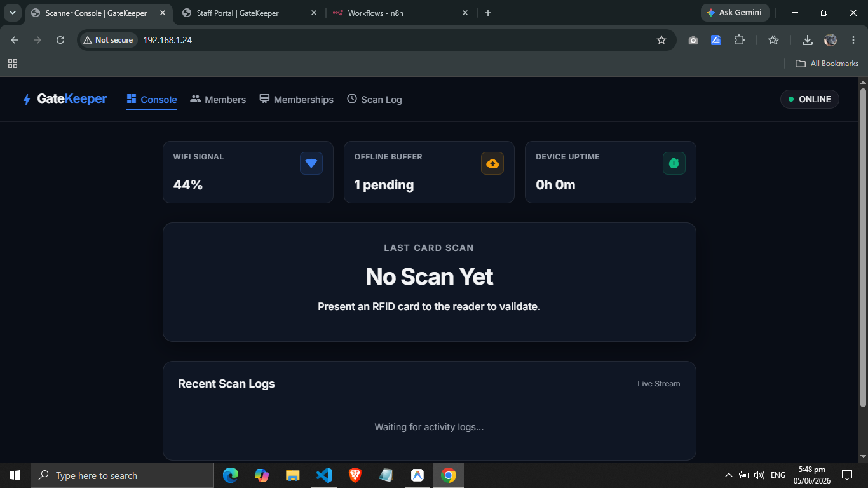Open the Downloads panel
The height and width of the screenshot is (488, 868).
pos(808,40)
